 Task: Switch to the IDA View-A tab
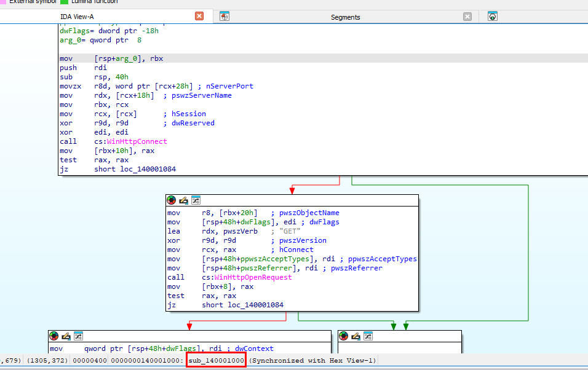[x=77, y=17]
